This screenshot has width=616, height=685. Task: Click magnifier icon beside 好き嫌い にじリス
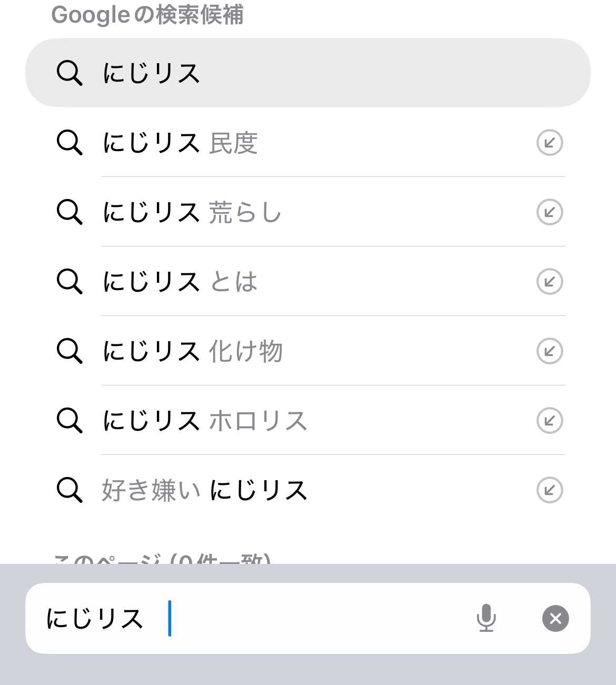click(69, 490)
